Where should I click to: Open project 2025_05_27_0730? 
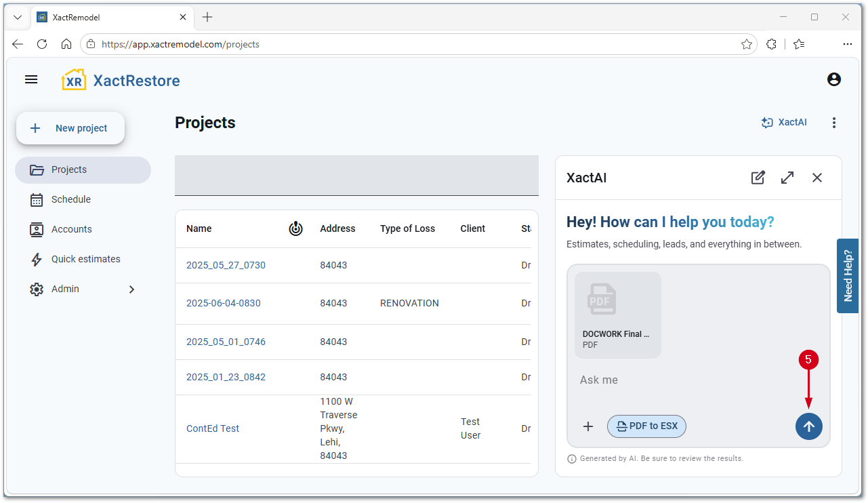click(226, 265)
